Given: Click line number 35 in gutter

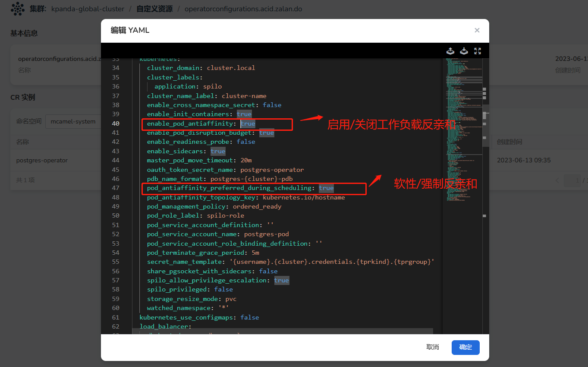Looking at the screenshot, I should tap(115, 77).
